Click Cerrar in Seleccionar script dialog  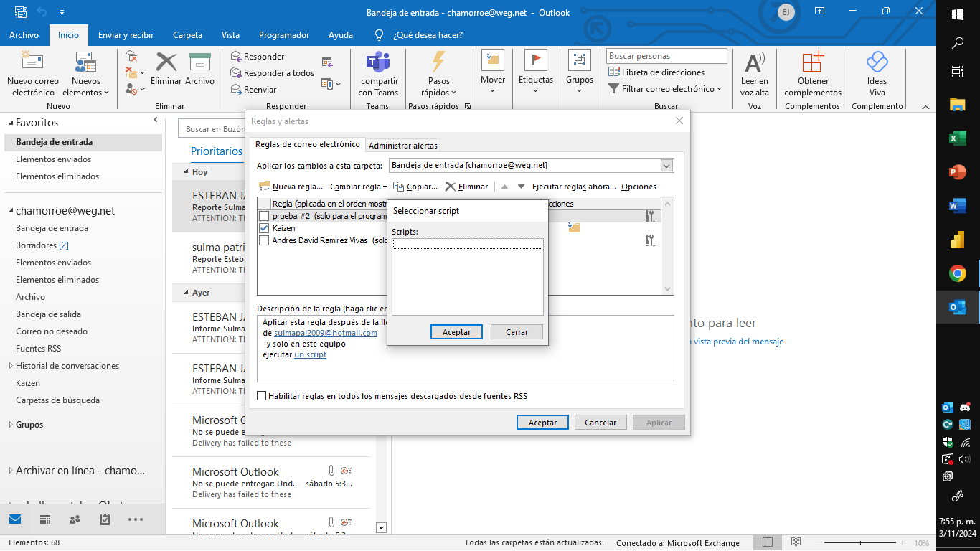pos(517,332)
